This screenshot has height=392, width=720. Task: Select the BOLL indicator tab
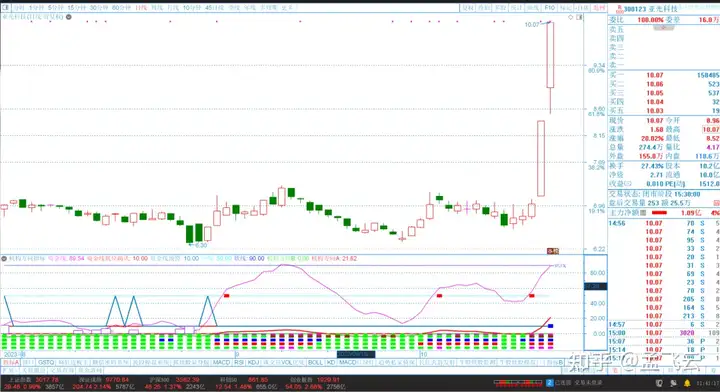(x=315, y=363)
